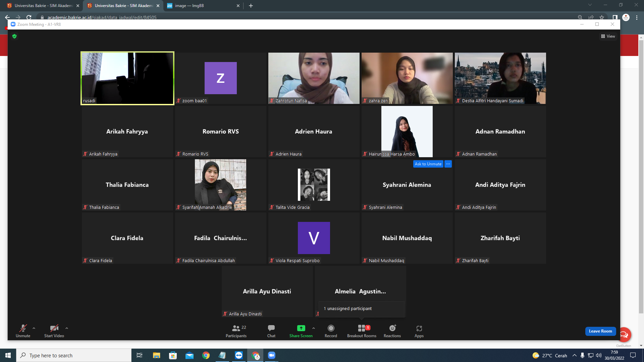Screen dimensions: 644x362
Task: Open TeamViewer from taskbar
Action: click(239, 355)
